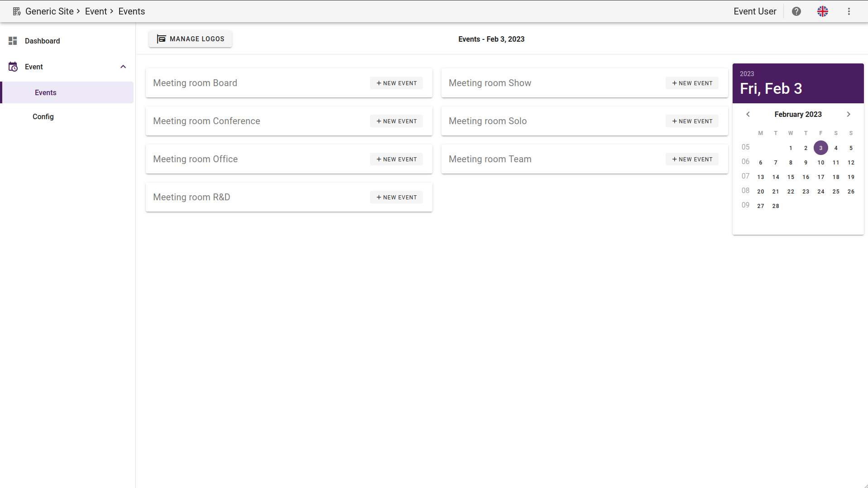Add new event for Meeting room Conference
This screenshot has width=868, height=488.
tap(396, 121)
